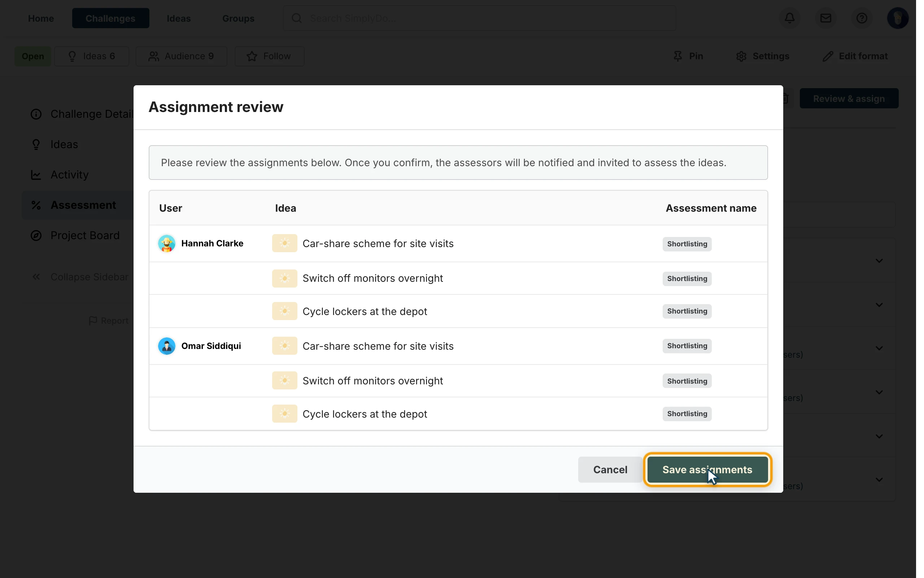Click the Report flag link
Screen dimensions: 924x578
click(108, 320)
